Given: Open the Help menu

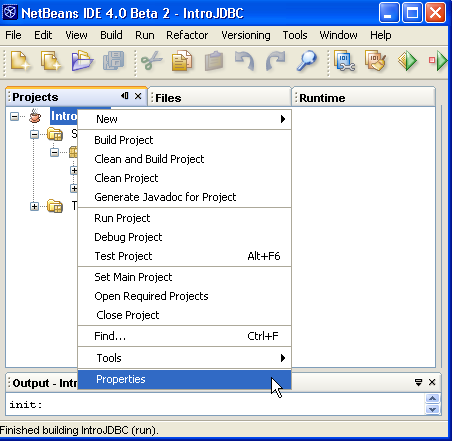Looking at the screenshot, I should (x=380, y=35).
